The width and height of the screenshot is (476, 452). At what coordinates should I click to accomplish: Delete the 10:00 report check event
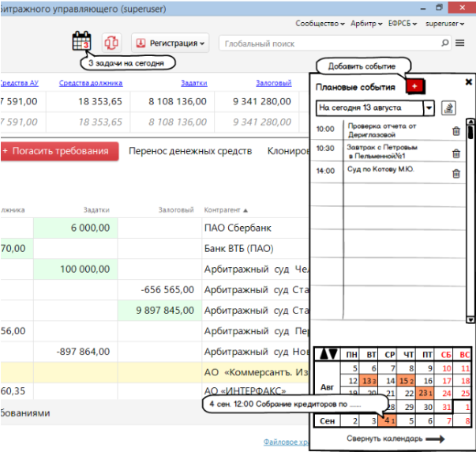455,131
